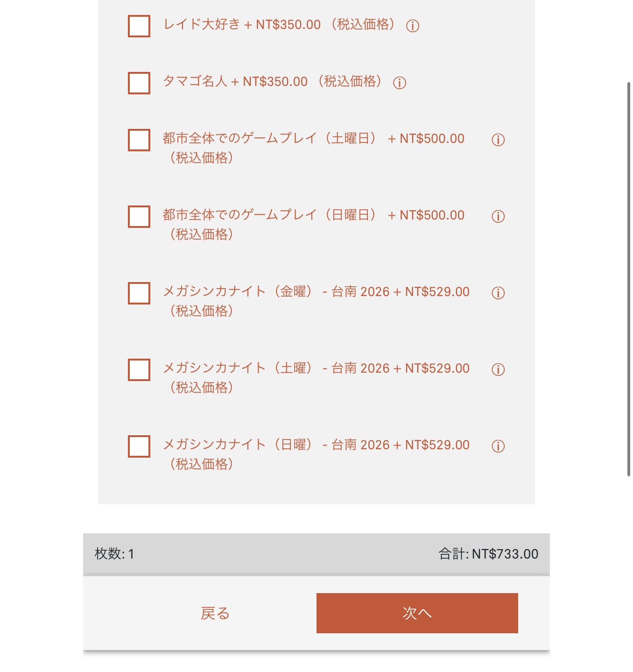This screenshot has height=672, width=633.
Task: Open info icon for レイド大好き add-on
Action: tap(412, 26)
